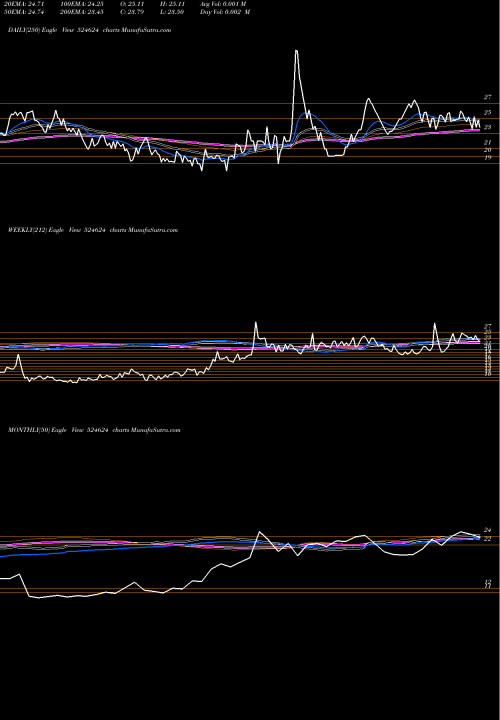Click the 20EMA: 24.71 value

click(x=23, y=4)
